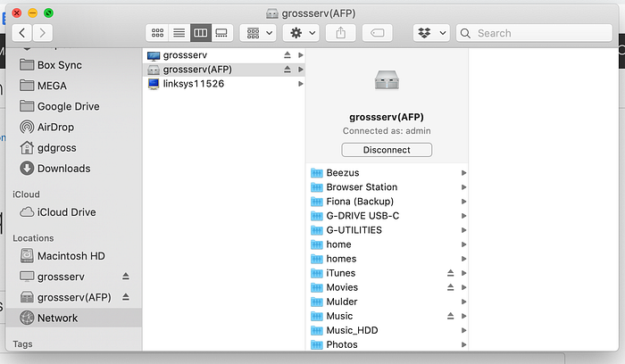Image resolution: width=625 pixels, height=364 pixels.
Task: Open the gear Action menu
Action: (x=303, y=33)
